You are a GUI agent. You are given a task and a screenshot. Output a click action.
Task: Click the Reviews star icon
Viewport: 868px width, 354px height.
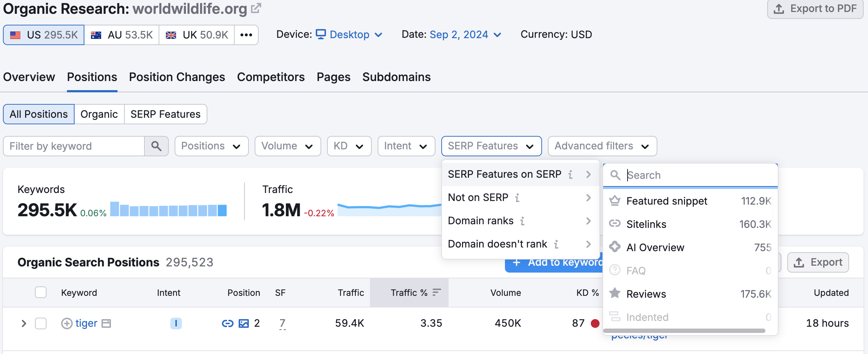pos(615,293)
